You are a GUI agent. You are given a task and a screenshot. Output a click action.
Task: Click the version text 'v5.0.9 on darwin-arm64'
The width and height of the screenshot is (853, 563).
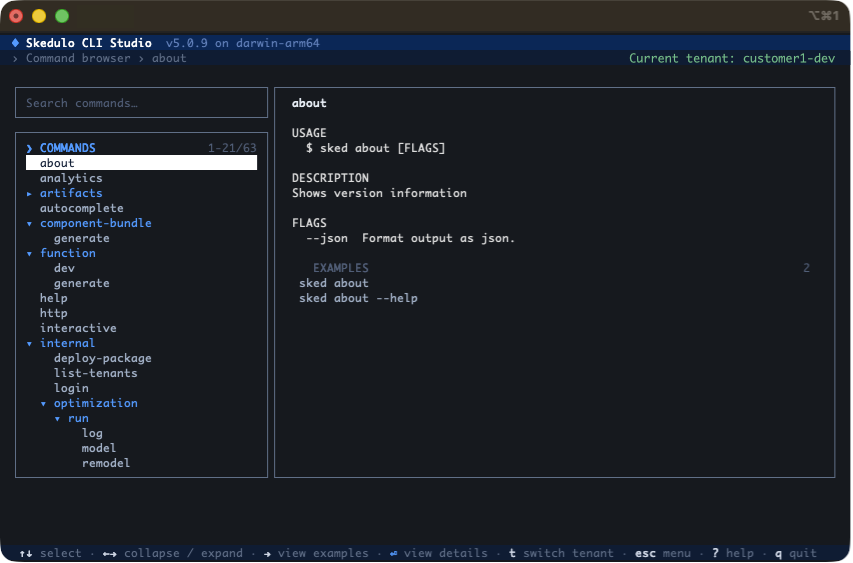[x=243, y=43]
